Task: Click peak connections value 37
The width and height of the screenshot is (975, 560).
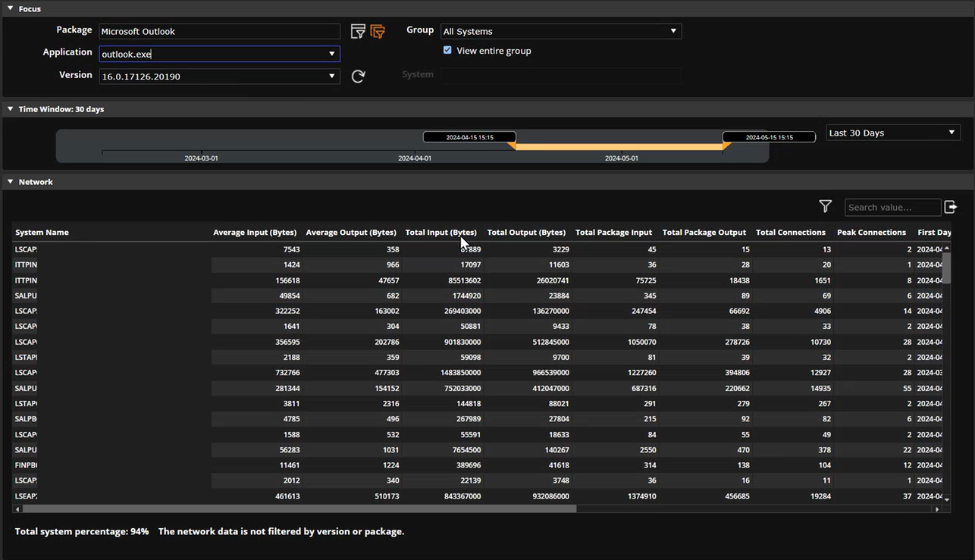Action: click(x=907, y=496)
